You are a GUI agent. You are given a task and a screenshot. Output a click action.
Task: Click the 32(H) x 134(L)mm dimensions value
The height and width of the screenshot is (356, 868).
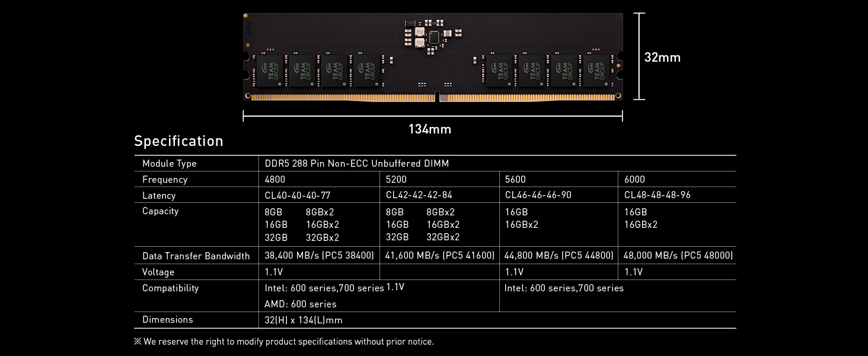303,320
